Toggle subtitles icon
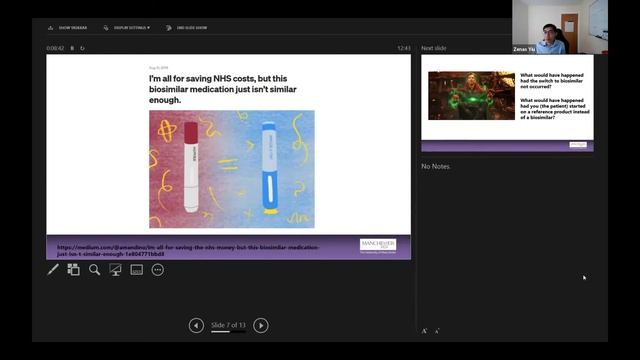Screen dimensions: 640x360 [x=137, y=270]
